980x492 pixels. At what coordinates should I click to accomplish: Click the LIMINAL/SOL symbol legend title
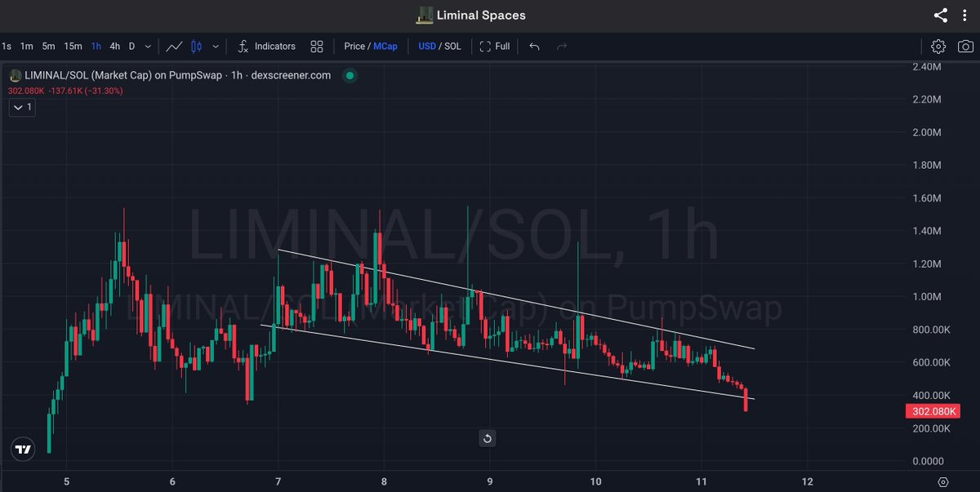tap(177, 75)
